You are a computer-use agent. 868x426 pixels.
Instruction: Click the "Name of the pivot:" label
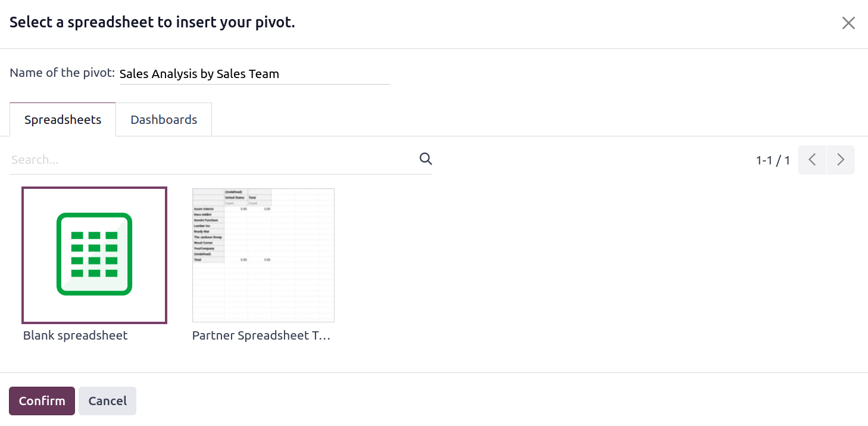(62, 73)
